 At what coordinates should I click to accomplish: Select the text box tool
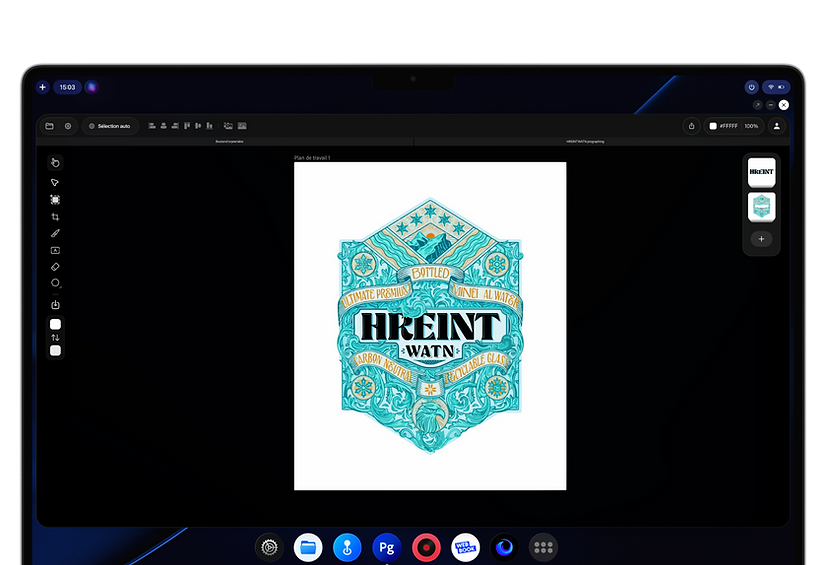pyautogui.click(x=55, y=250)
